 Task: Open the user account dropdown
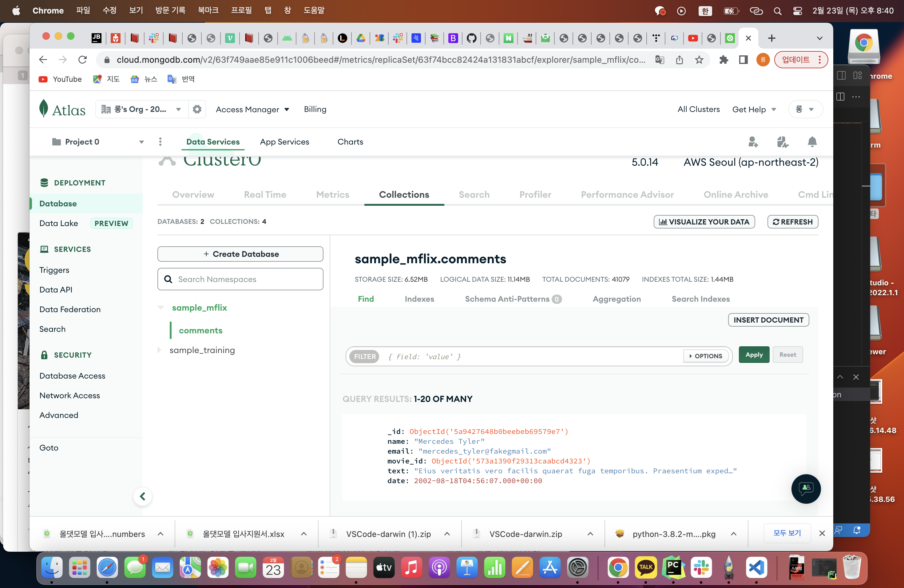pos(805,109)
